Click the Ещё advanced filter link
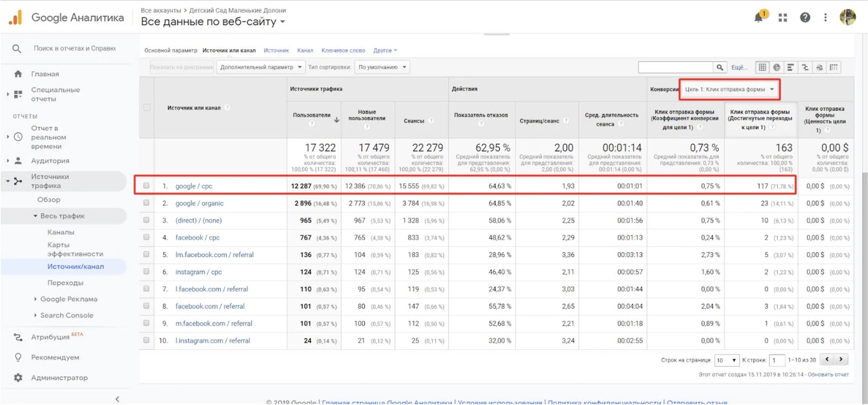Screen dimensions: 868x405 pyautogui.click(x=739, y=67)
